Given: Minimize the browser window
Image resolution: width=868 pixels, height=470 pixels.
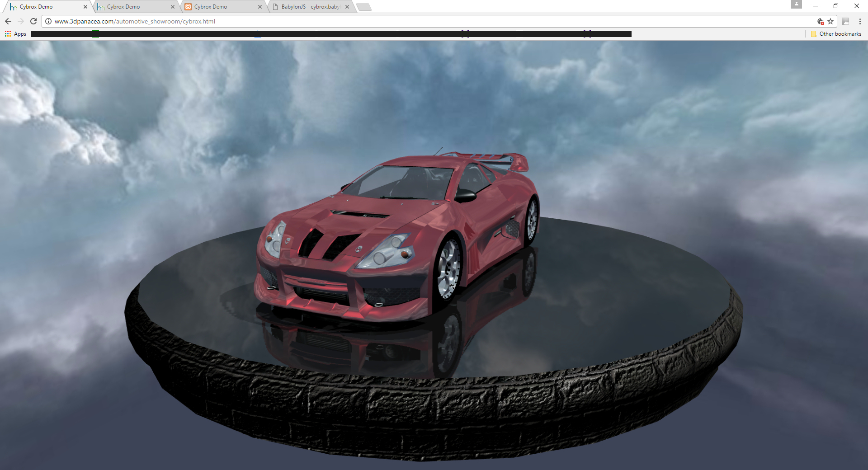Looking at the screenshot, I should tap(816, 6).
